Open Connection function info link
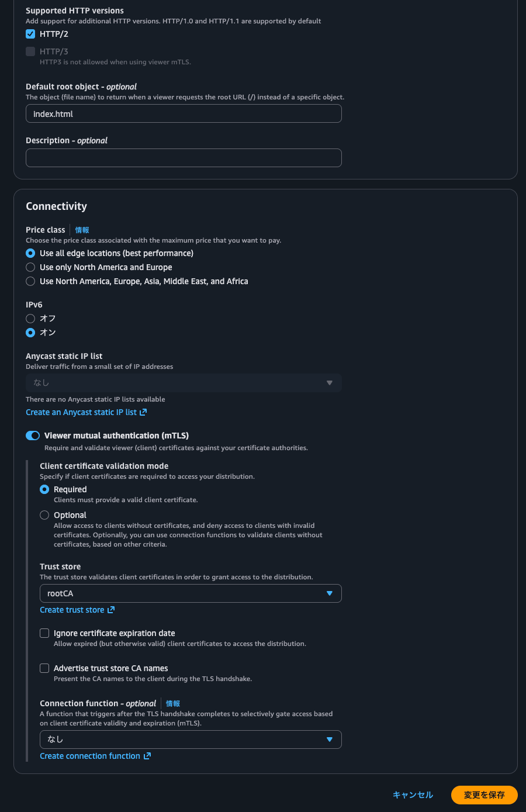Viewport: 526px width, 812px height. (172, 704)
